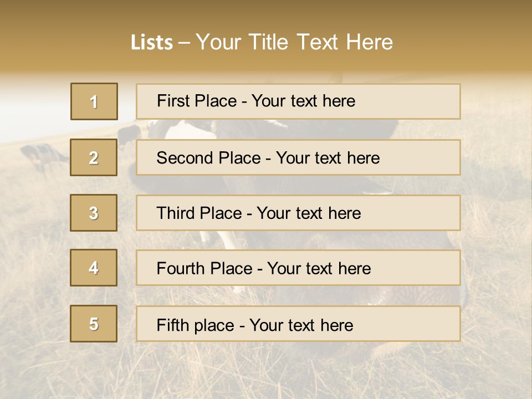Select the Fifth place text box
The image size is (532, 399).
click(x=298, y=324)
